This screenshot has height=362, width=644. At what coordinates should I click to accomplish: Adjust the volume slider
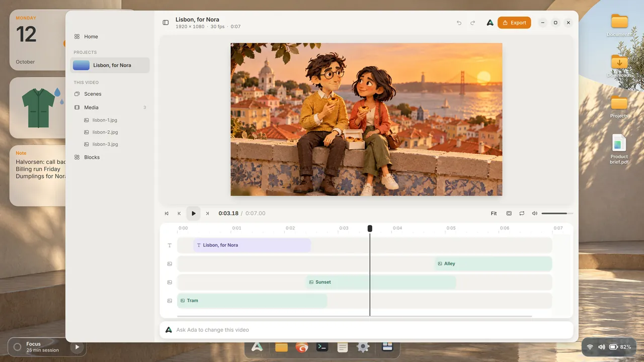pyautogui.click(x=557, y=214)
